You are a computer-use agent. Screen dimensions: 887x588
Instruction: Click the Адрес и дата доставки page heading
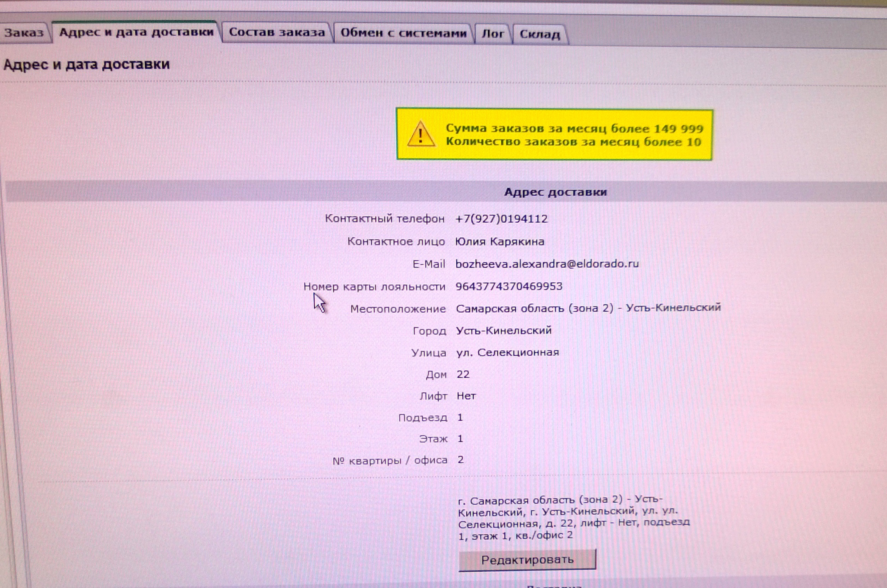87,64
